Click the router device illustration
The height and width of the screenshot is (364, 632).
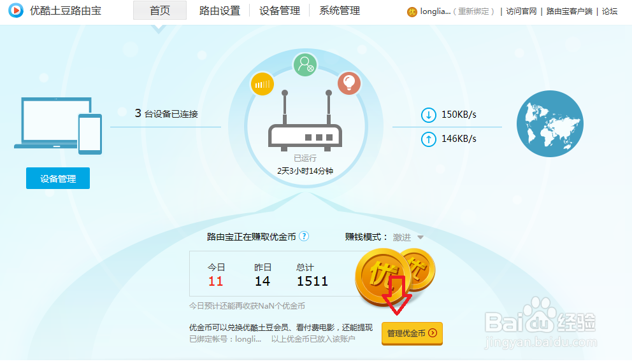pos(305,121)
